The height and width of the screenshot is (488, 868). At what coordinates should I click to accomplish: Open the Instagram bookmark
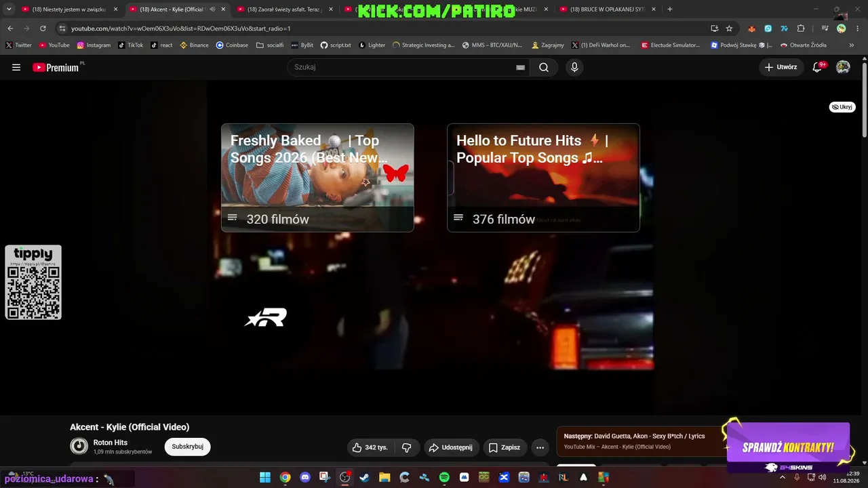94,45
